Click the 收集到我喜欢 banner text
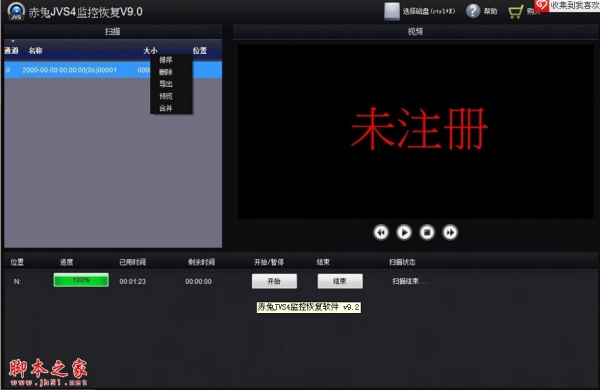 [x=575, y=5]
